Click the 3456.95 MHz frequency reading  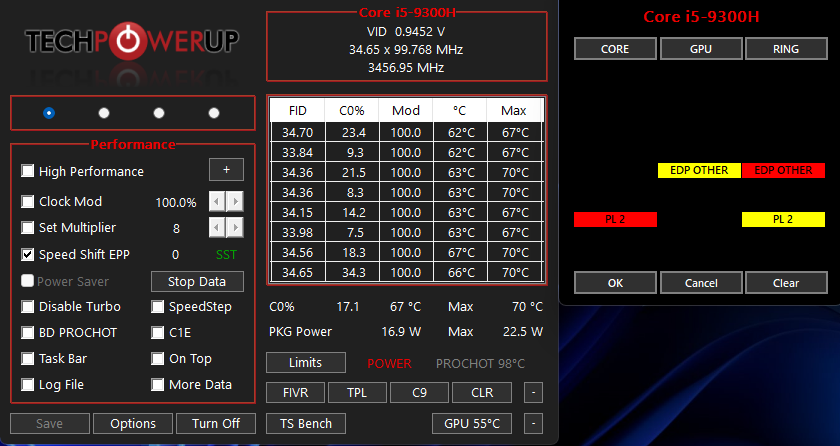tap(406, 67)
